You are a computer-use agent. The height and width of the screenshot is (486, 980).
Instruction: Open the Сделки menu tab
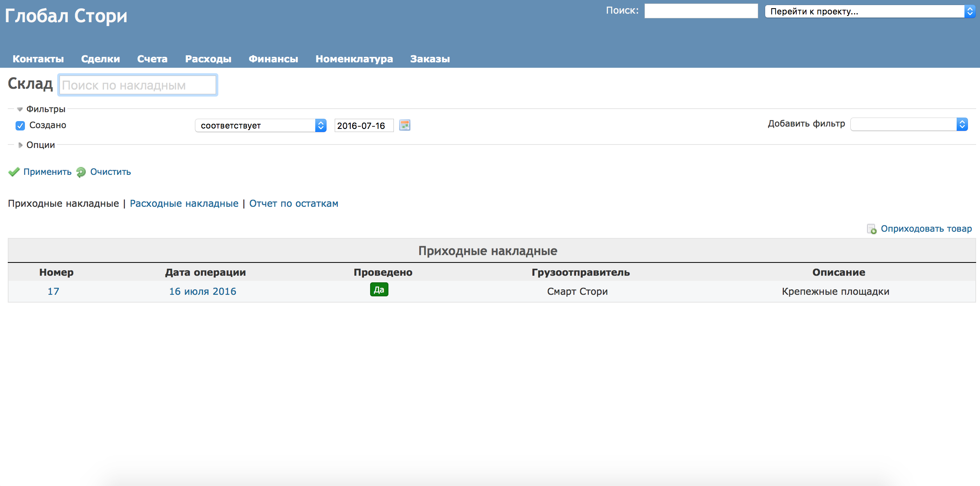[x=100, y=59]
